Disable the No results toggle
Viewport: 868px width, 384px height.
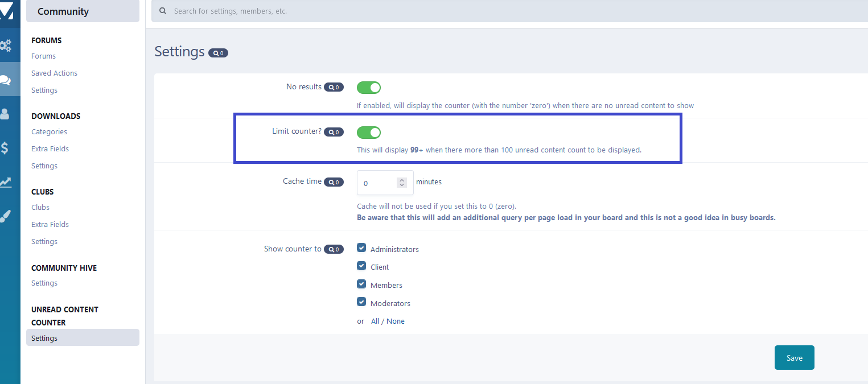pyautogui.click(x=369, y=88)
